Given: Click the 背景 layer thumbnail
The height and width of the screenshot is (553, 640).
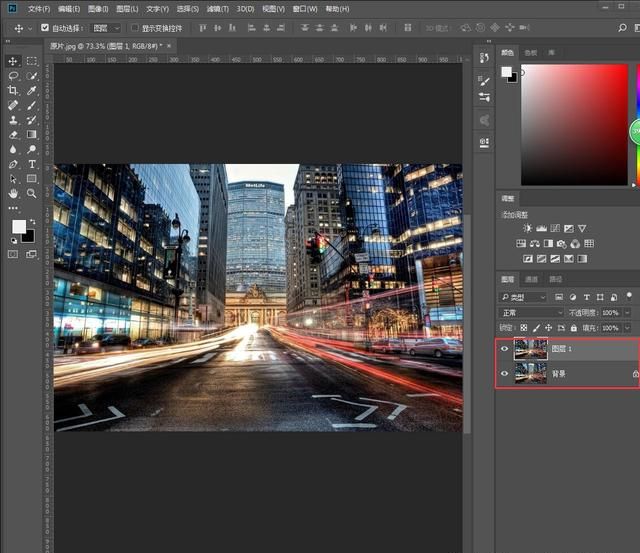Looking at the screenshot, I should click(x=531, y=373).
